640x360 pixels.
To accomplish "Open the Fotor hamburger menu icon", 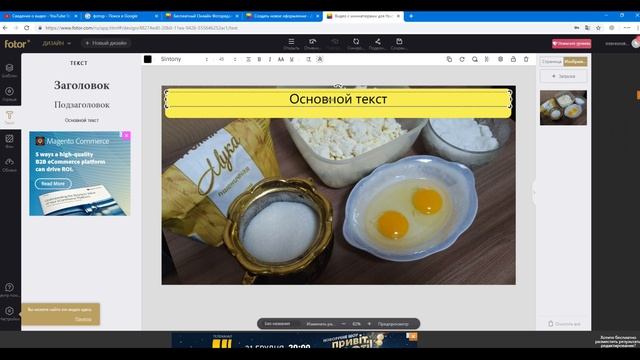I will 291,41.
